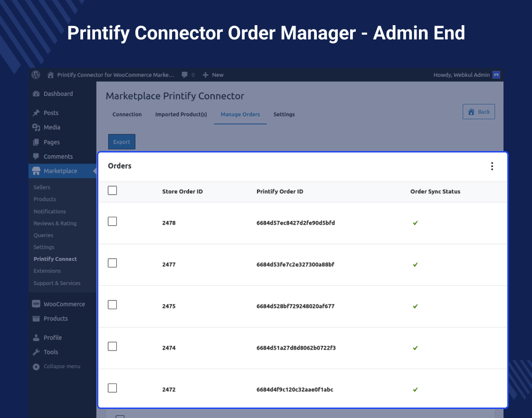Click the Export button
The width and height of the screenshot is (532, 418).
point(122,142)
